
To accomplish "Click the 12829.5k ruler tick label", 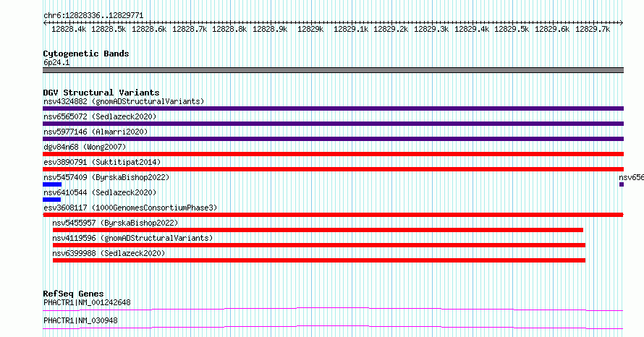I will 512,29.
